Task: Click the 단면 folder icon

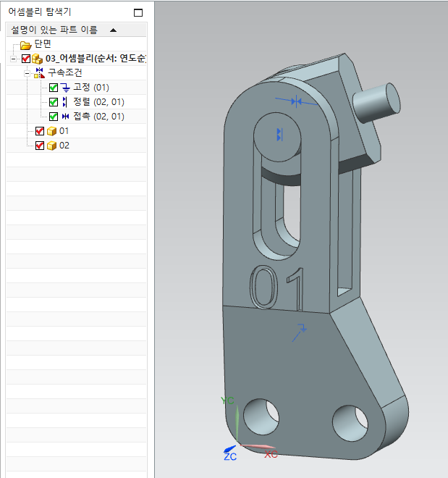Action: (x=26, y=45)
